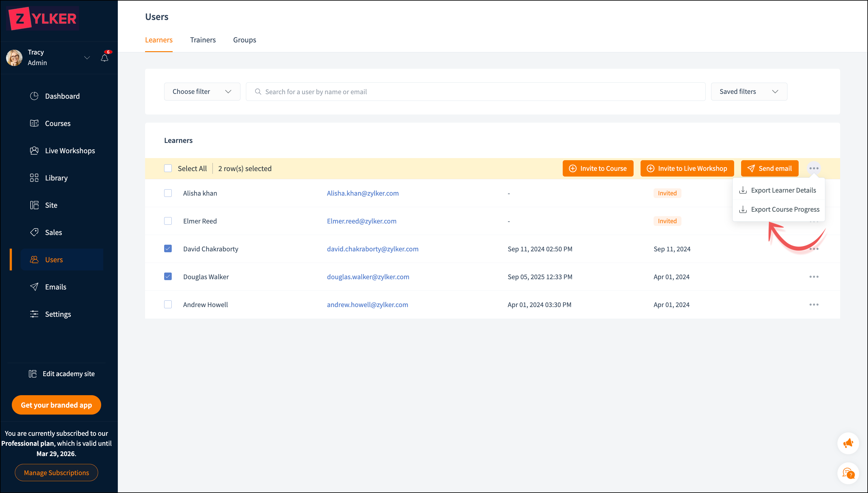Switch to the Trainers tab
This screenshot has width=868, height=493.
click(x=203, y=40)
